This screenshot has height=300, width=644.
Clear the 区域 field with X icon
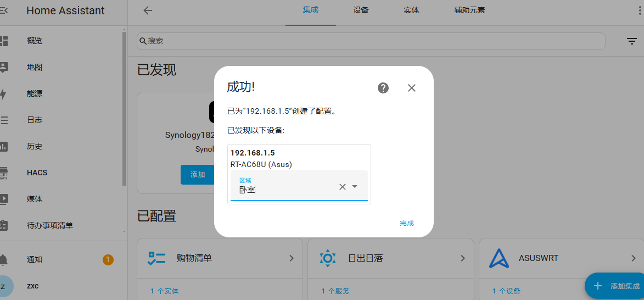coord(342,187)
